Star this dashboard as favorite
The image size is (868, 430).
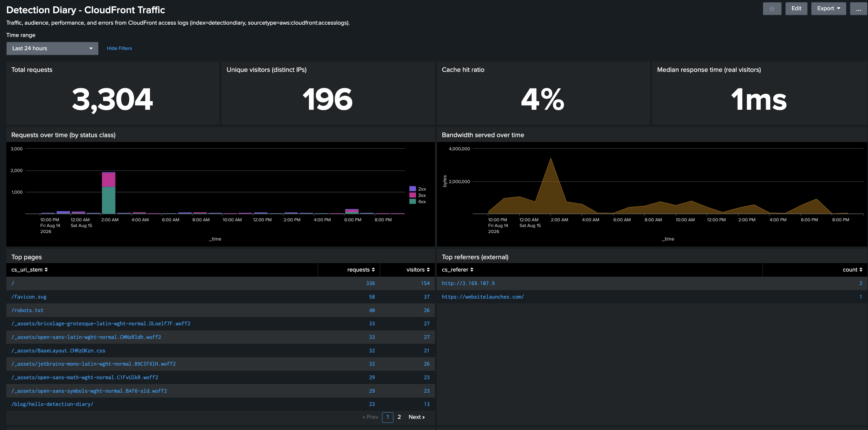[x=772, y=9]
